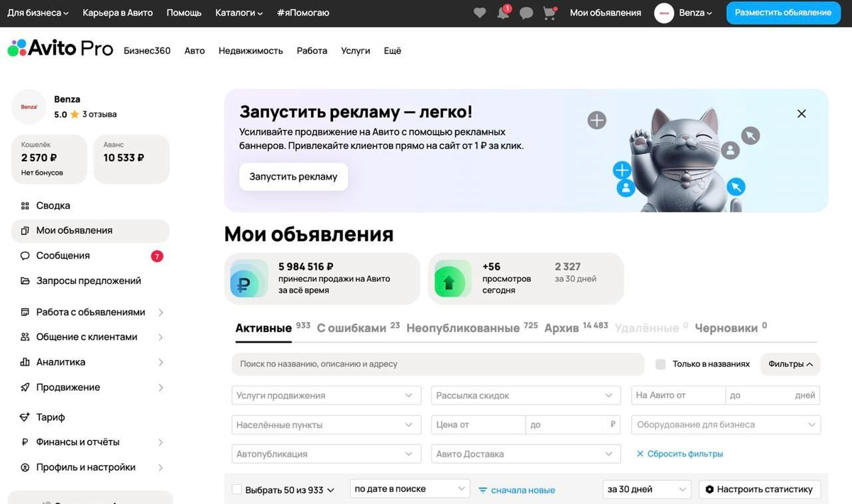852x504 pixels.
Task: Click Карьера в Авито link
Action: tap(117, 13)
